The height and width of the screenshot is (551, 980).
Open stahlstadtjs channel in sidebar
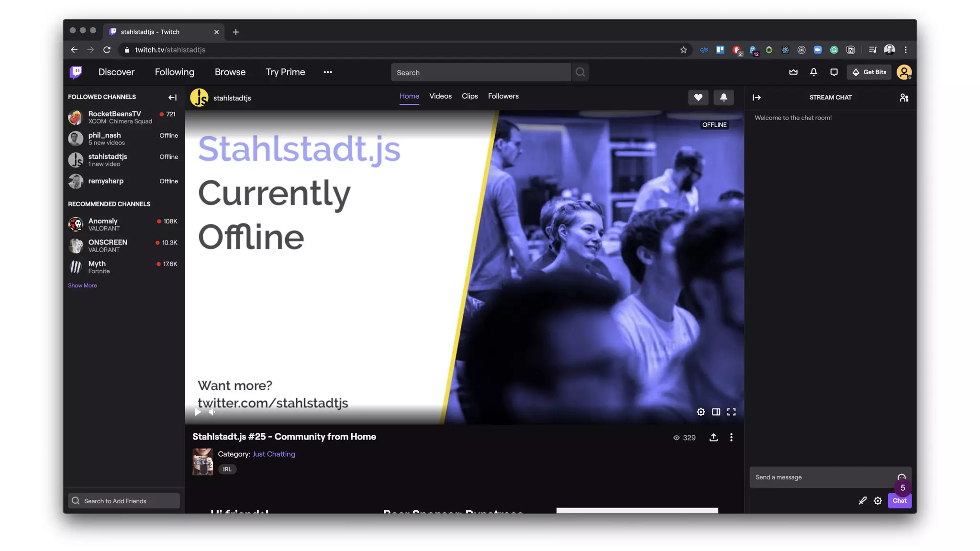123,160
